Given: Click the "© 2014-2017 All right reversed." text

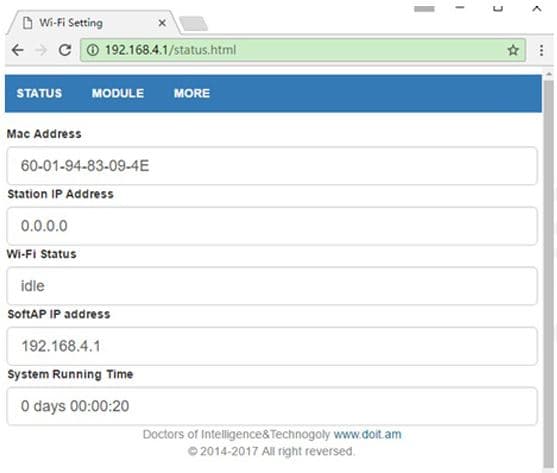Looking at the screenshot, I should [271, 451].
